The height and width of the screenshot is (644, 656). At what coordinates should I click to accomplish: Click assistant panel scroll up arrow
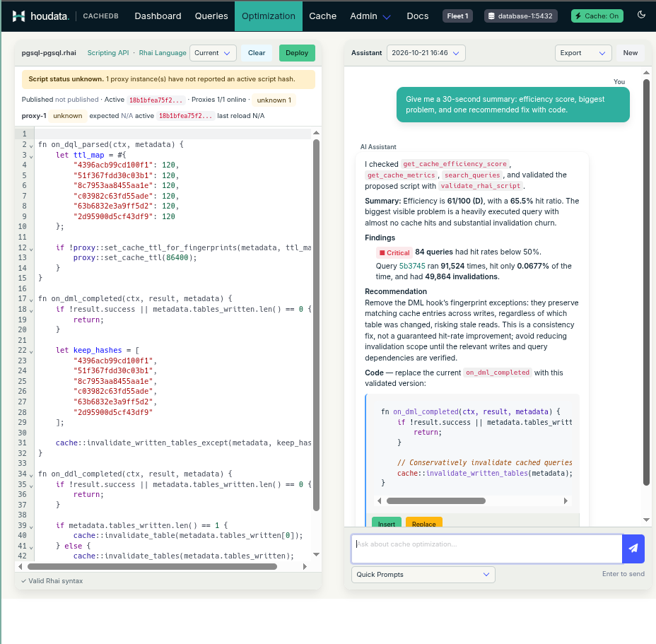[646, 73]
